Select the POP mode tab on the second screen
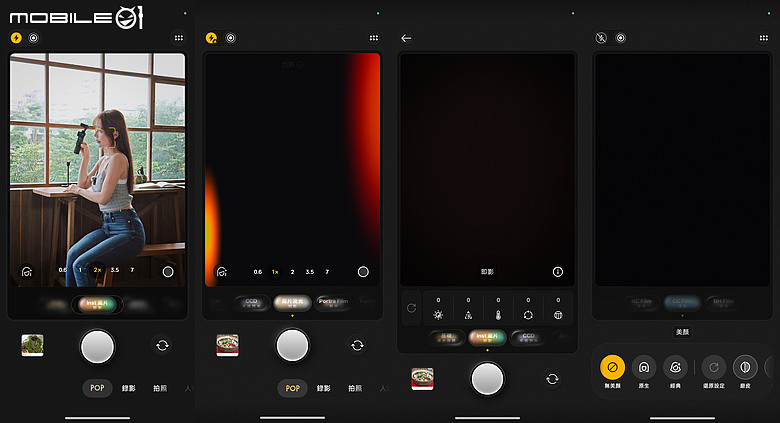 point(292,388)
